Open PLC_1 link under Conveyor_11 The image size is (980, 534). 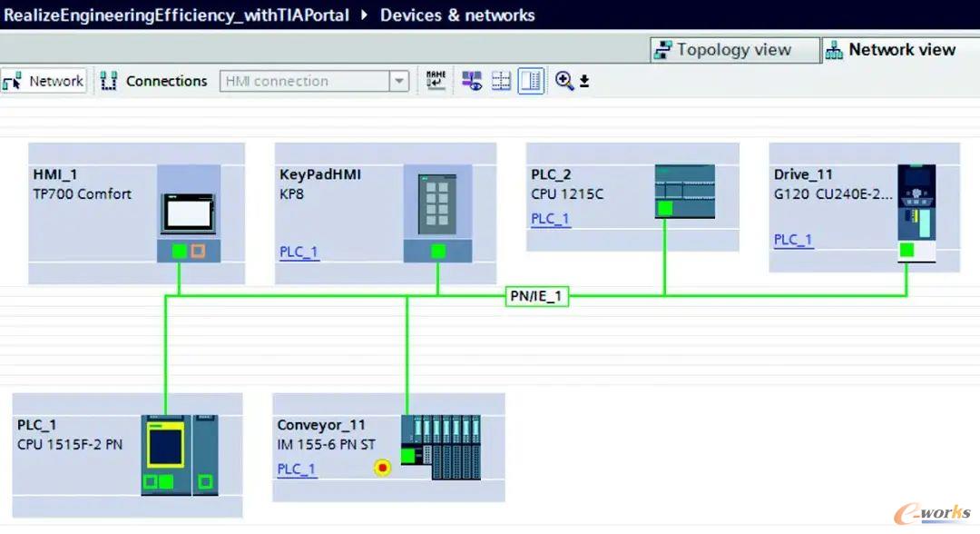pos(297,469)
